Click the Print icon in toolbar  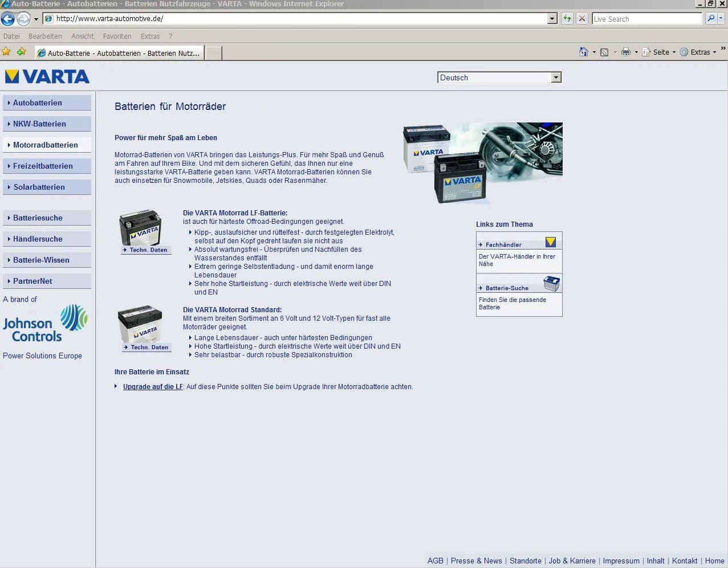click(625, 52)
